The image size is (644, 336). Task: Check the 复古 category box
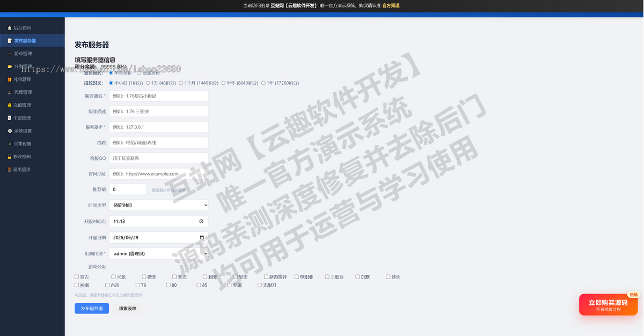pos(77,277)
